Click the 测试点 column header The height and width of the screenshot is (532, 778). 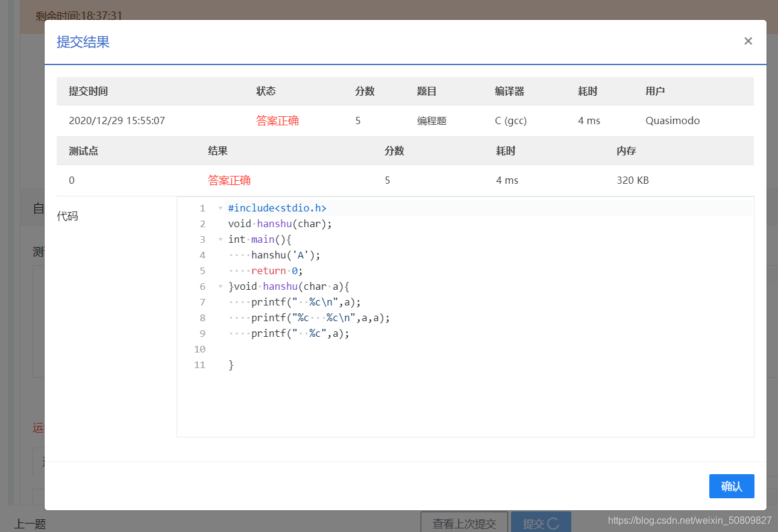(x=83, y=151)
